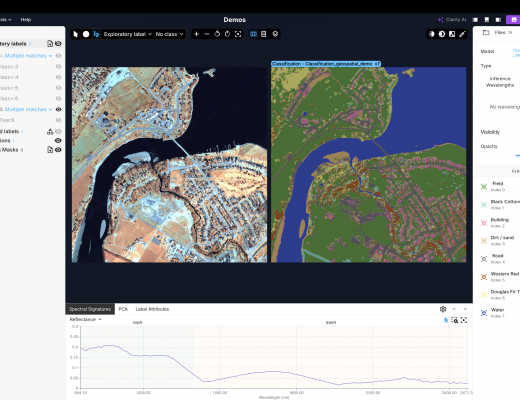Open the No class dropdown

[169, 34]
